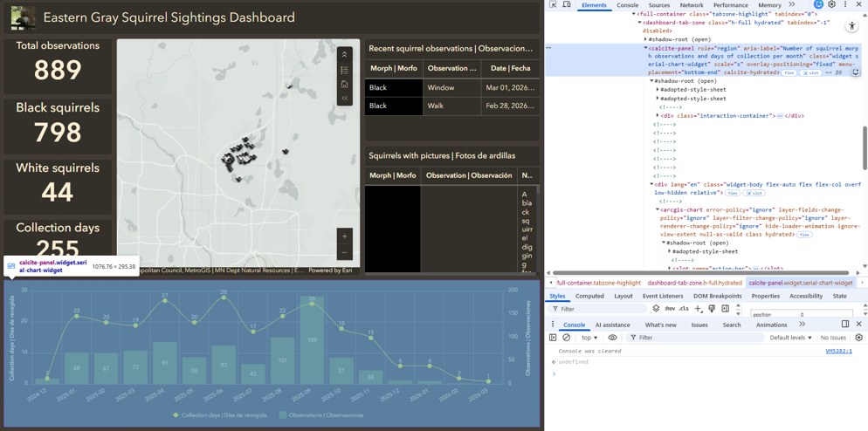Image resolution: width=868 pixels, height=431 pixels.
Task: Show the console sidebar
Action: click(553, 338)
